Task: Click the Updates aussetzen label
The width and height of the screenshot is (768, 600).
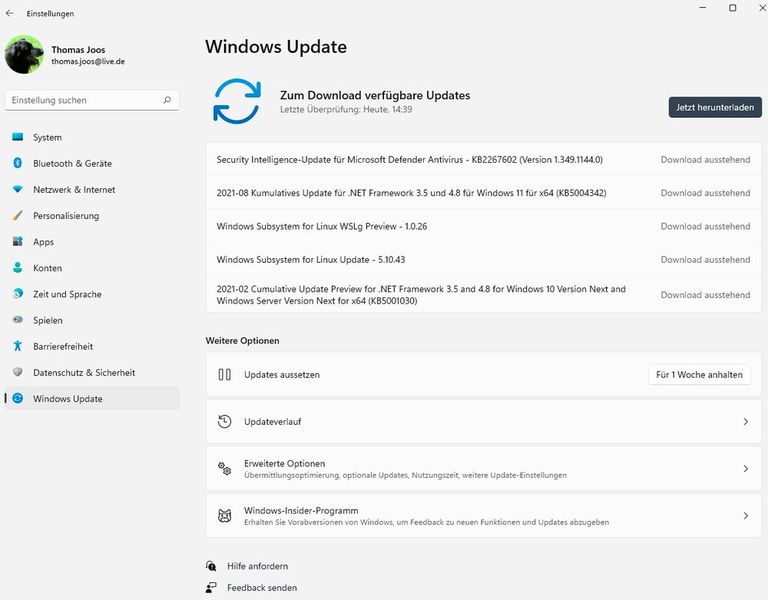Action: point(282,375)
